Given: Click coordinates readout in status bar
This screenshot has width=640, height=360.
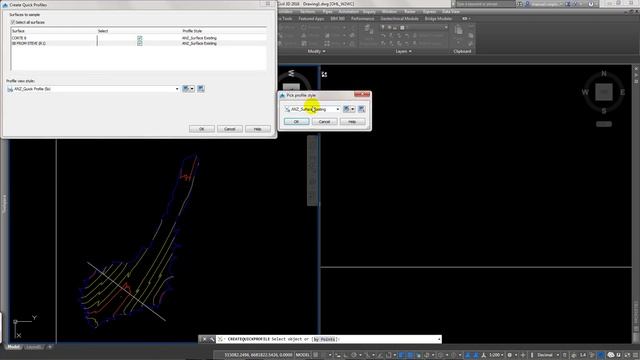Looking at the screenshot, I should [x=258, y=355].
